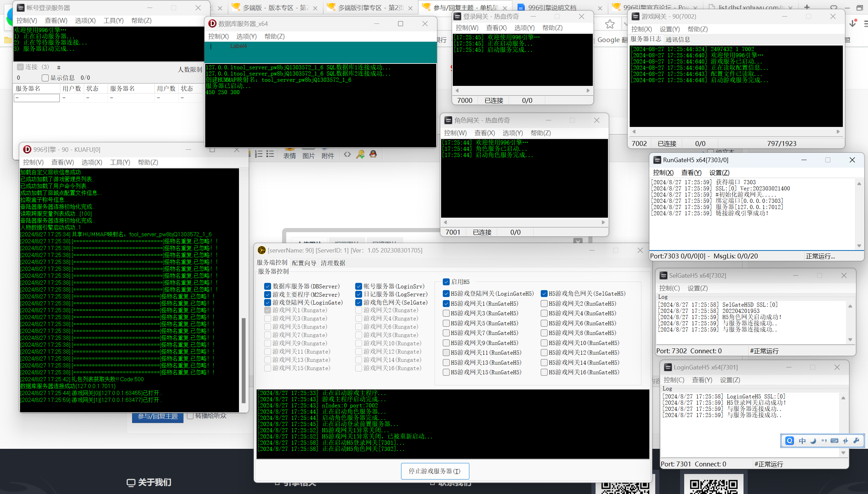Open 控制(V) menu in 996引擎 window
Screen dimensions: 868x494
coord(33,162)
